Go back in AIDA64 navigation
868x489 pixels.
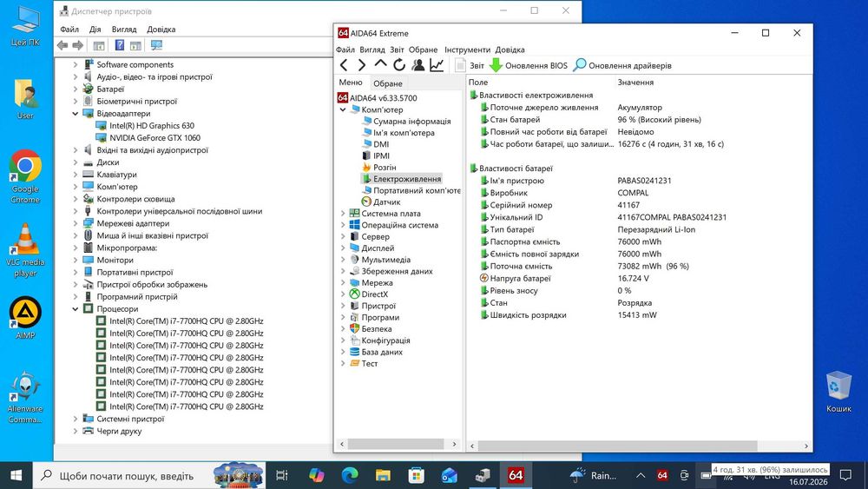pos(344,65)
